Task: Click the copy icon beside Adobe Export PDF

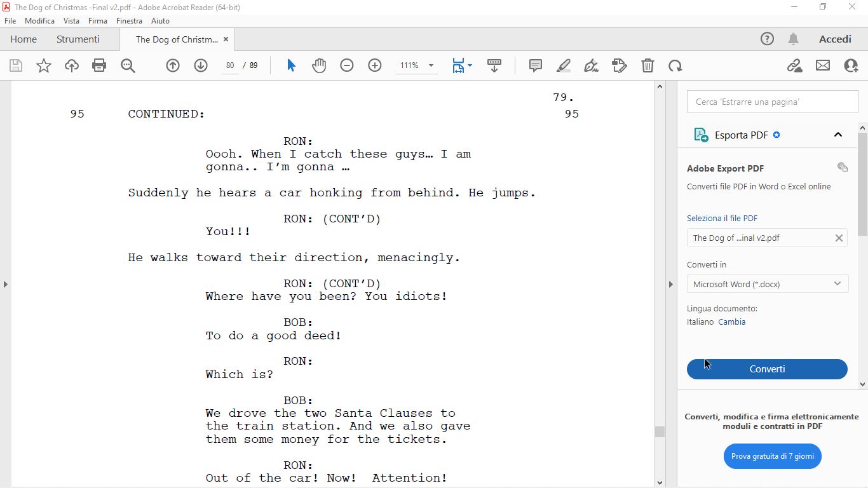Action: coord(843,167)
